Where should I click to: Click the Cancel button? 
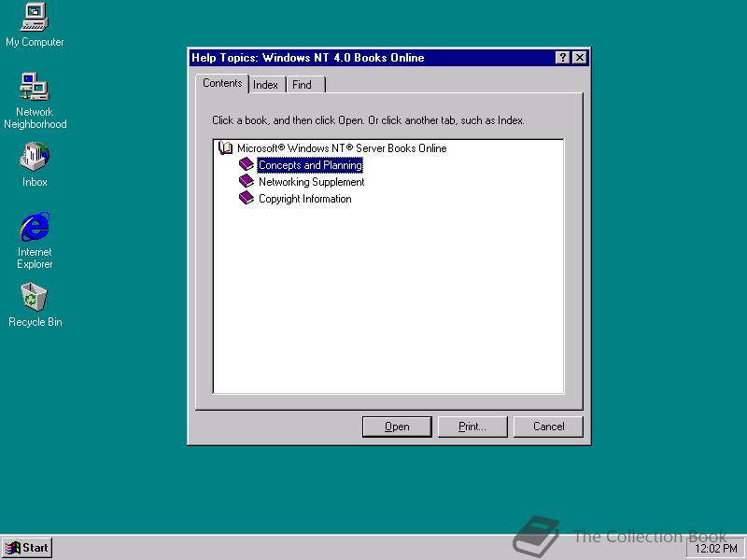[548, 427]
